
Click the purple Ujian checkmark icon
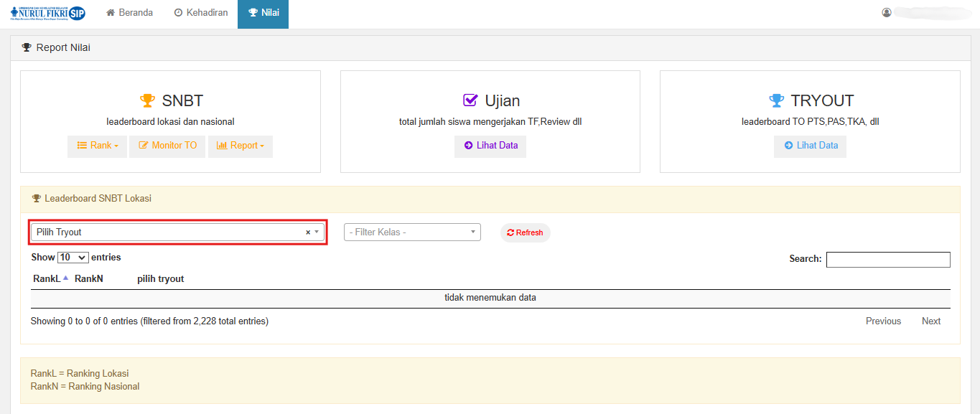pyautogui.click(x=470, y=100)
